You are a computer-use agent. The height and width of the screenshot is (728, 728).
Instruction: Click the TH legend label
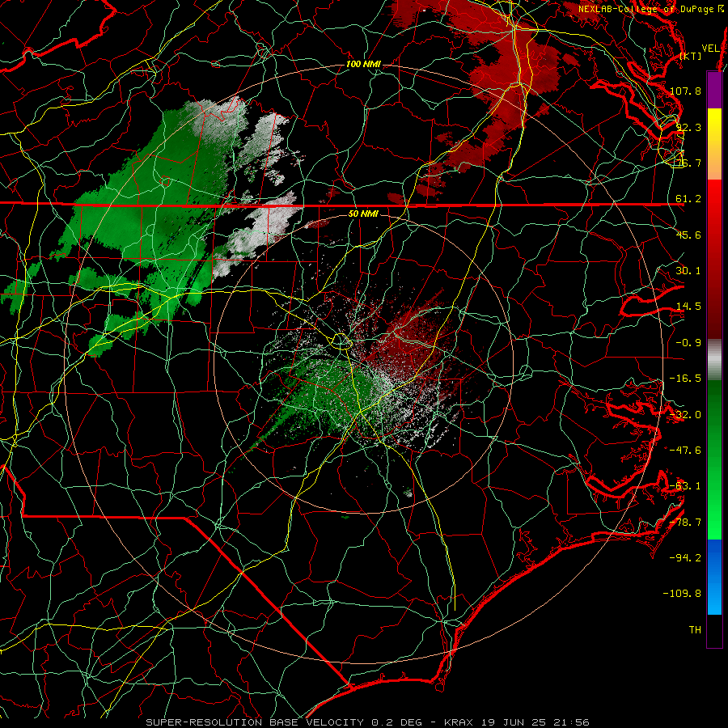[x=695, y=630]
